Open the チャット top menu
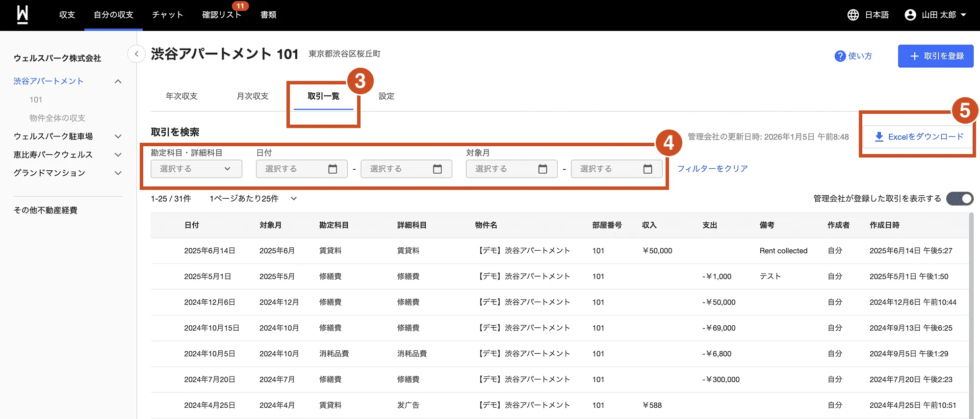This screenshot has width=980, height=419. pos(167,15)
